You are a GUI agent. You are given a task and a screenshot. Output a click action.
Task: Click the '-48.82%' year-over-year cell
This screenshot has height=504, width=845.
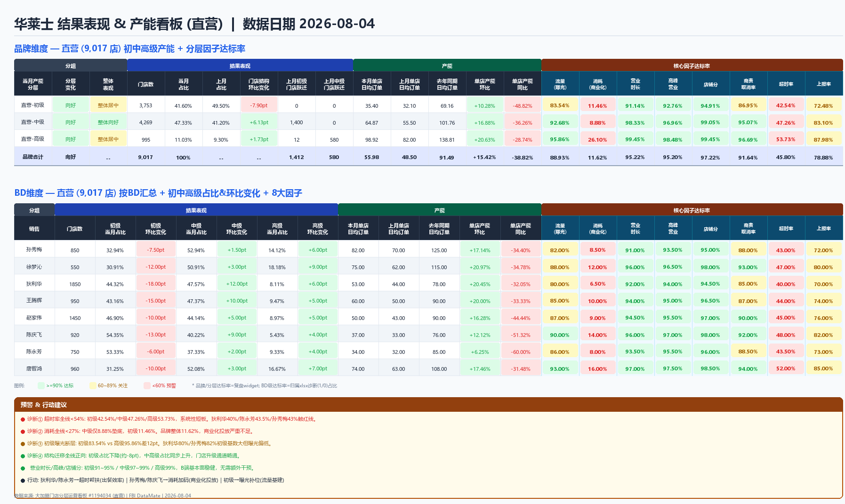(x=523, y=105)
